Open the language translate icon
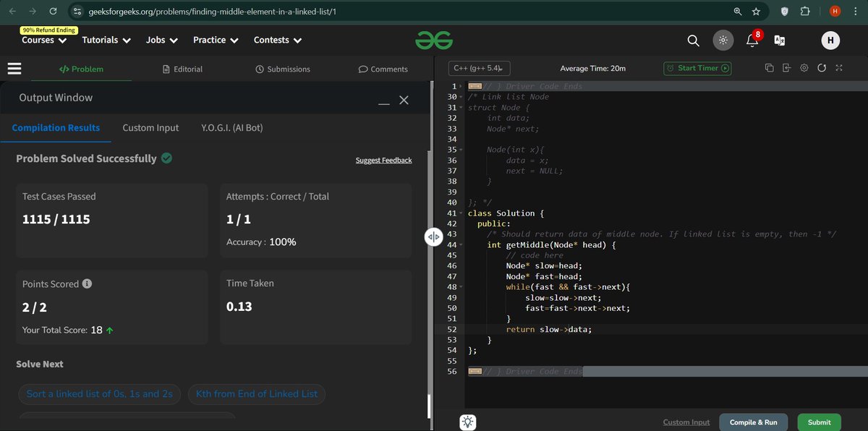This screenshot has height=431, width=868. click(780, 40)
